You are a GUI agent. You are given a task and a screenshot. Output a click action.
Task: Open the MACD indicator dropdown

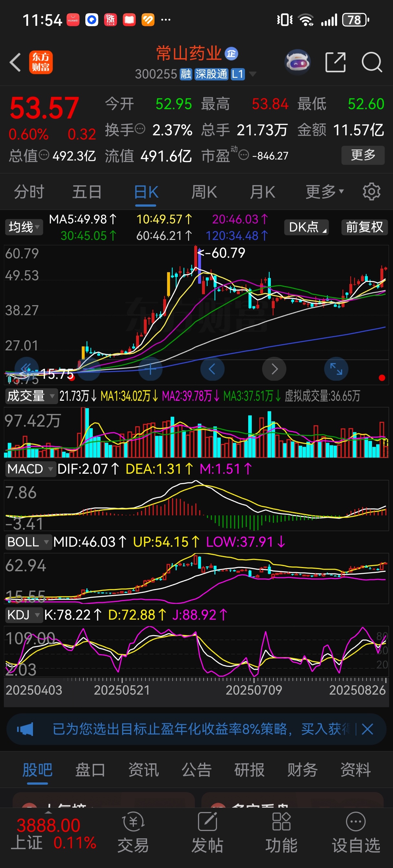[30, 469]
